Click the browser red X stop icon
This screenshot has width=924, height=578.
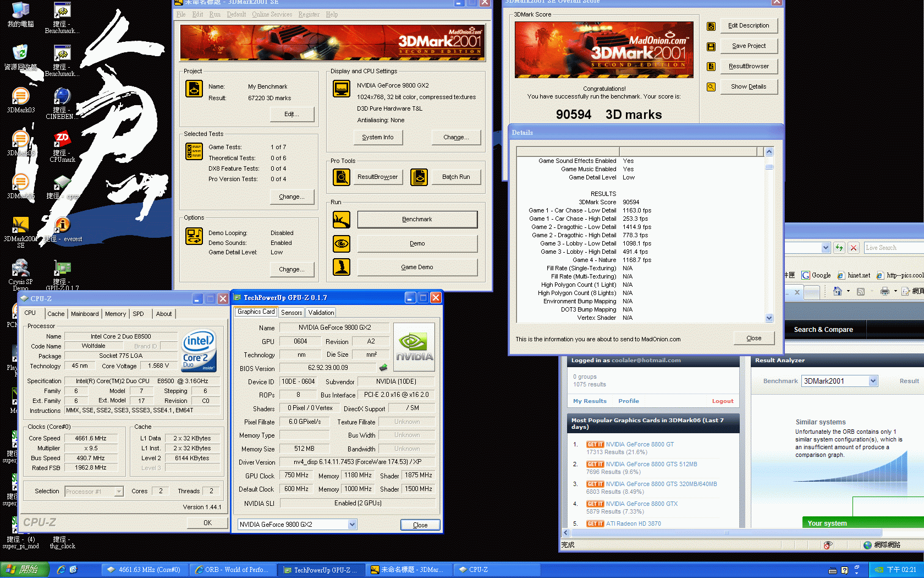point(854,248)
